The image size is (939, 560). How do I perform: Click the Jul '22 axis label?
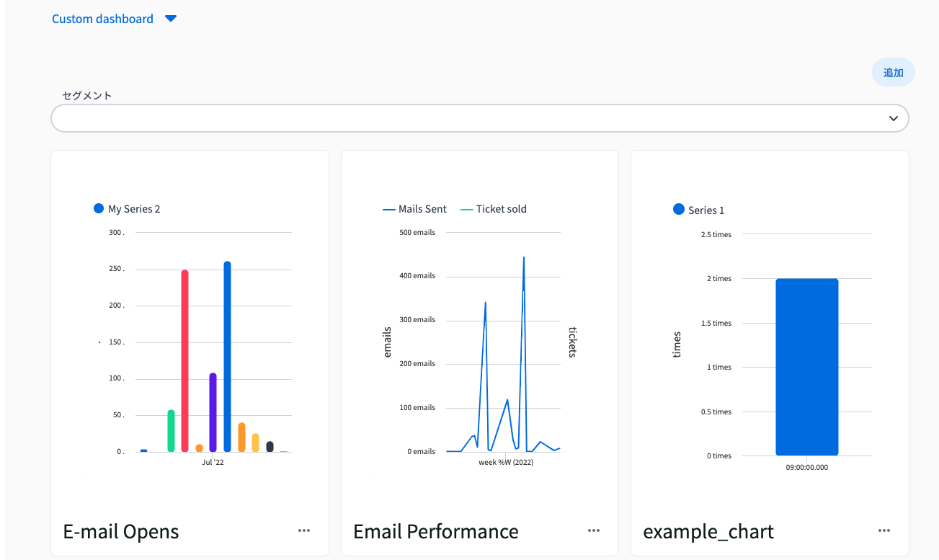point(213,463)
